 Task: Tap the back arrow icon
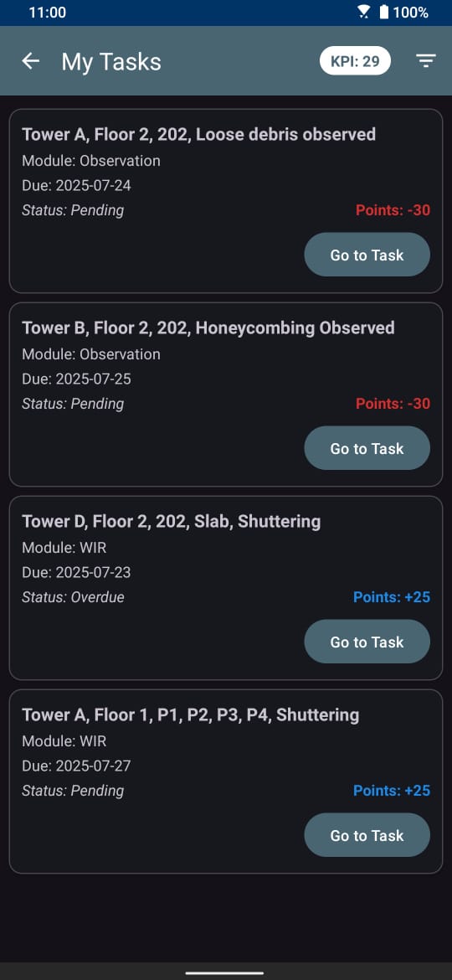[x=31, y=60]
